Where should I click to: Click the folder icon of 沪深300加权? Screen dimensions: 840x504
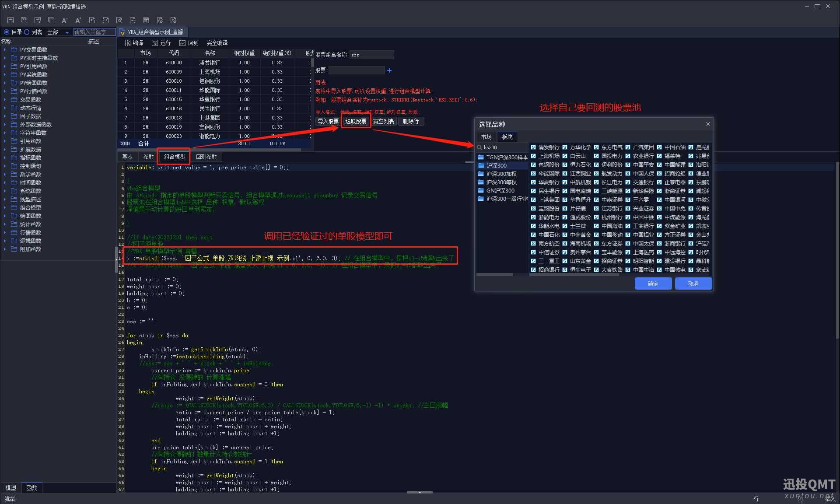click(x=481, y=174)
